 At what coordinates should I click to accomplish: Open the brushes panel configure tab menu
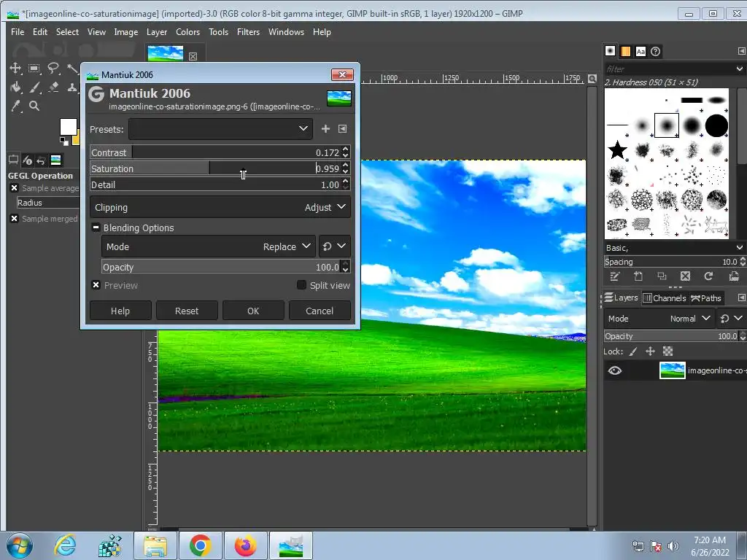tap(741, 51)
